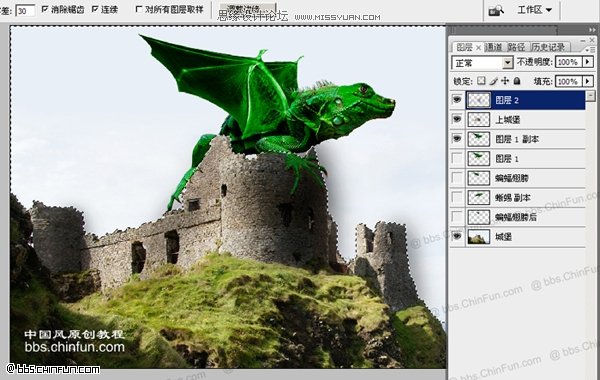The image size is (600, 380).
Task: Click the 图层 1 layer thumbnail
Action: [479, 159]
